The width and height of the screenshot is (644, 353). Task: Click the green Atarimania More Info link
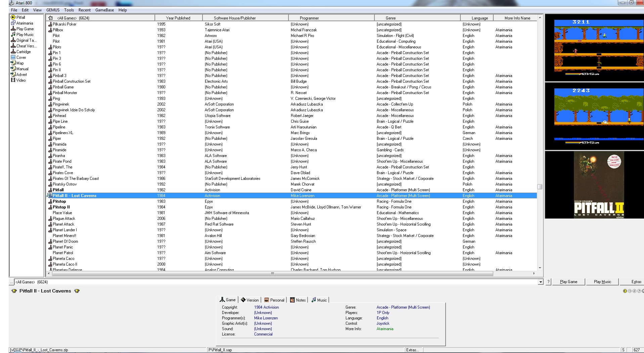pos(385,329)
